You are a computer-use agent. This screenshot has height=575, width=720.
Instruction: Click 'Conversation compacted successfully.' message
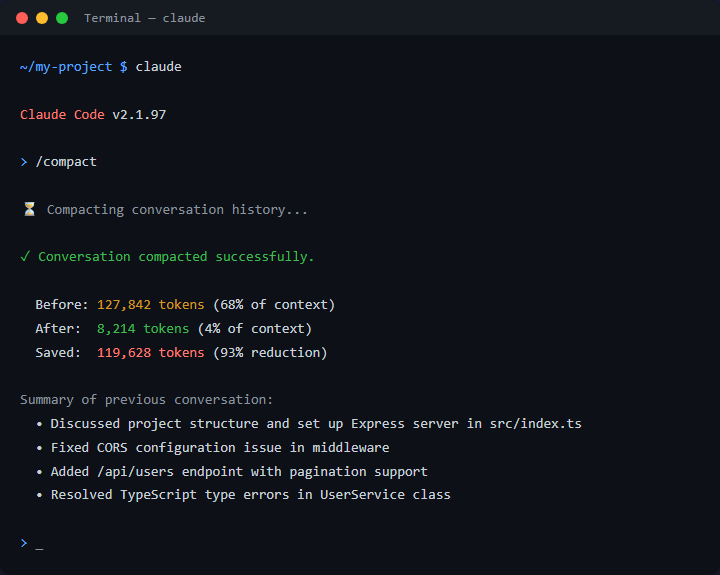pyautogui.click(x=176, y=257)
